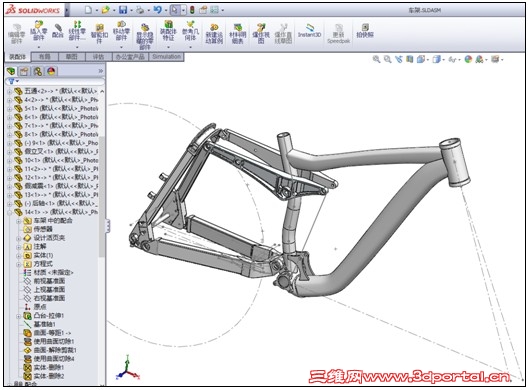Click the Rebuild traffic light icon
The width and height of the screenshot is (529, 390).
tap(192, 10)
